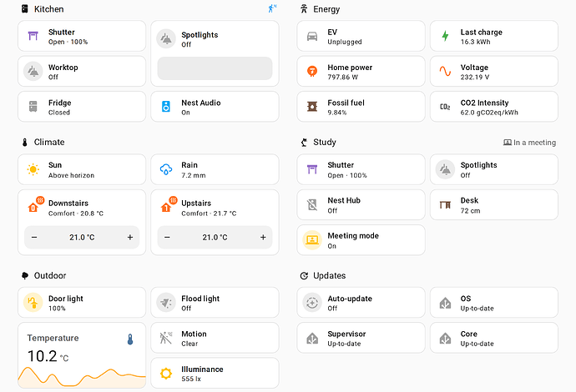Open the Fossil fuel icon

pos(312,107)
